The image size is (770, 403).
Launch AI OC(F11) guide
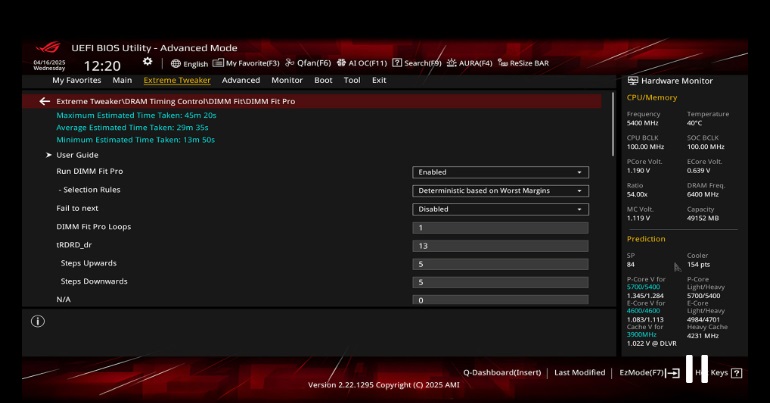coord(363,63)
